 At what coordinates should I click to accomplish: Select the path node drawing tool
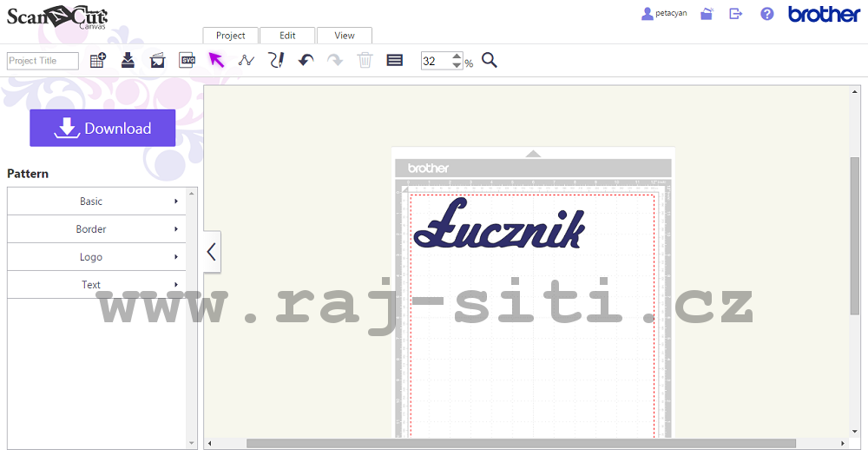(247, 61)
